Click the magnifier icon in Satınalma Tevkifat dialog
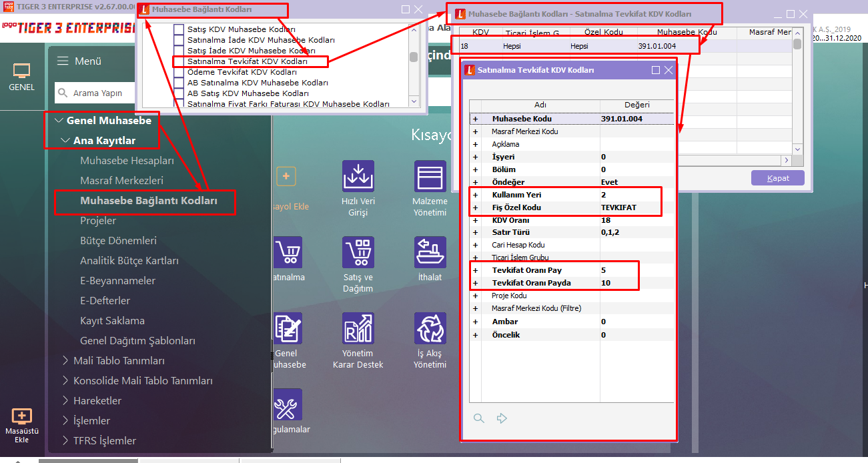 pyautogui.click(x=478, y=418)
